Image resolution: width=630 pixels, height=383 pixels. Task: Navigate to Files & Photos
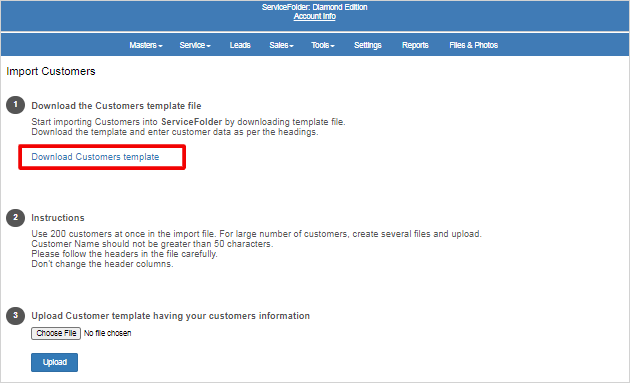pos(473,45)
